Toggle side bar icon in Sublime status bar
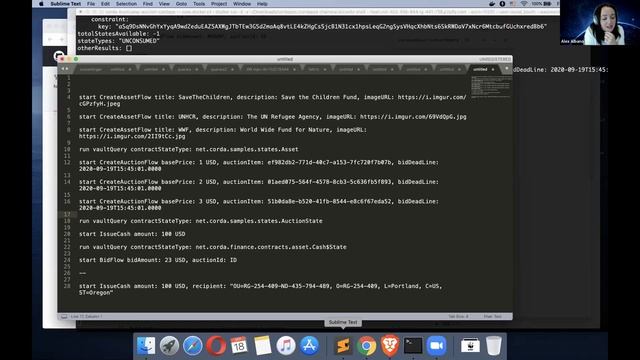 (64, 316)
